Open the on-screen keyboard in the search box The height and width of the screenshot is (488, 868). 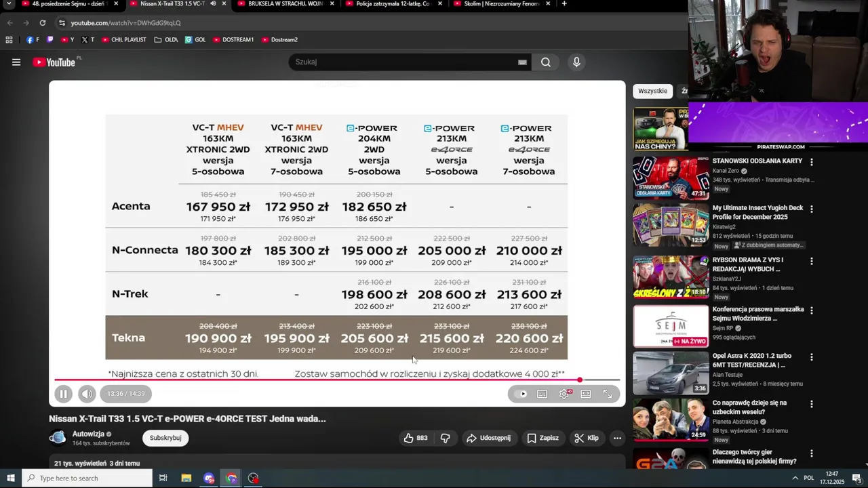522,62
